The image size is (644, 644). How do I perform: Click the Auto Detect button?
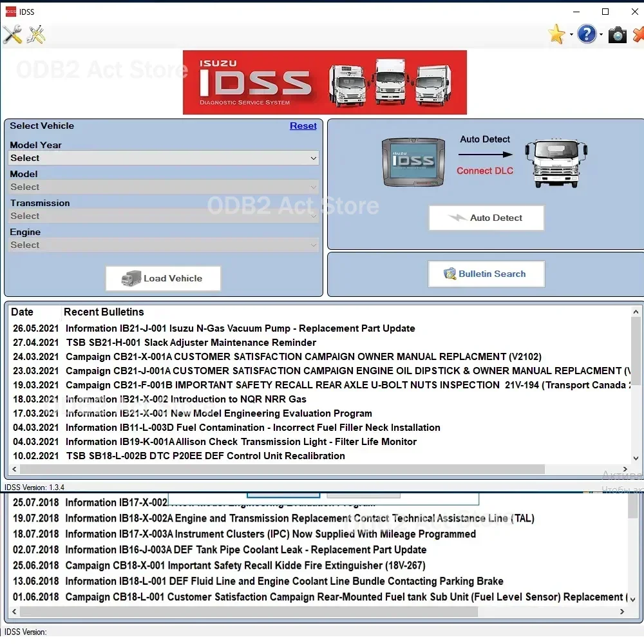(x=486, y=218)
